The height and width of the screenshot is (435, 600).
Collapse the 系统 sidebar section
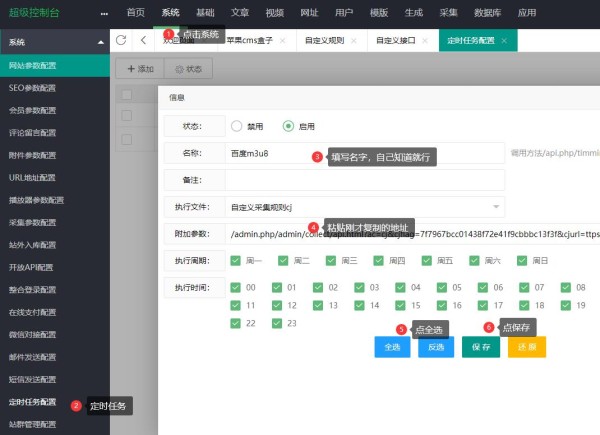[101, 42]
